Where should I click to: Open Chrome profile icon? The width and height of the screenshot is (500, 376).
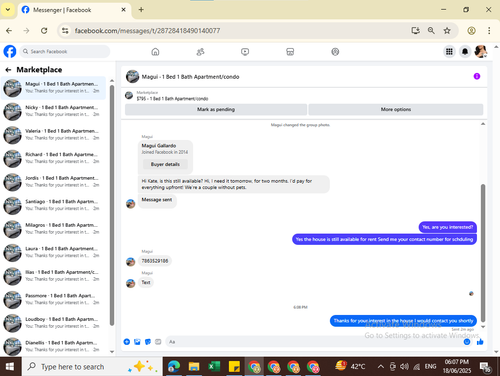(x=471, y=31)
